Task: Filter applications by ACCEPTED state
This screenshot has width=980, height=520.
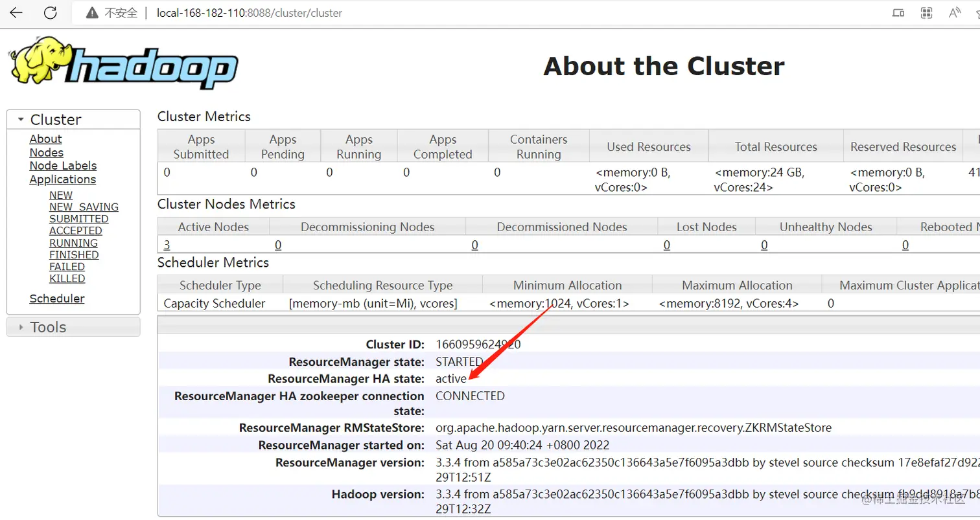Action: coord(75,231)
